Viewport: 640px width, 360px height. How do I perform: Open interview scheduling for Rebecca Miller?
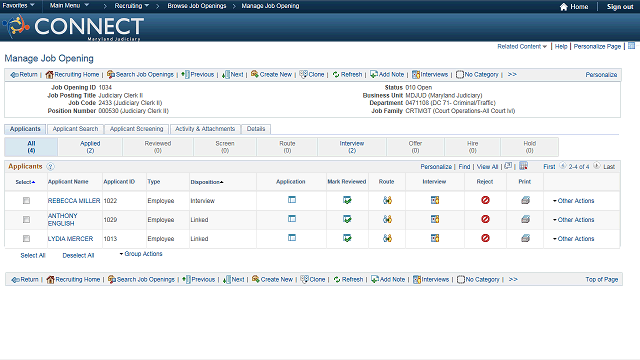click(435, 200)
